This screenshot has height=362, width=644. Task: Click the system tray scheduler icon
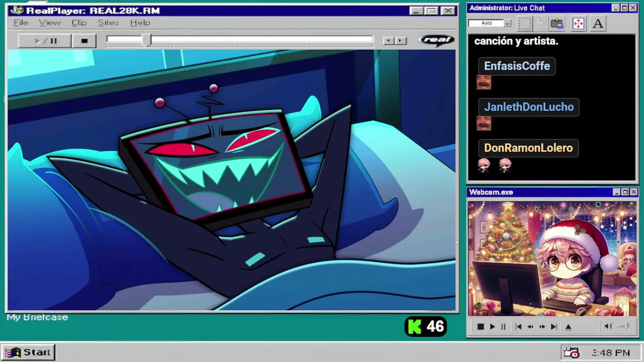[x=571, y=352]
